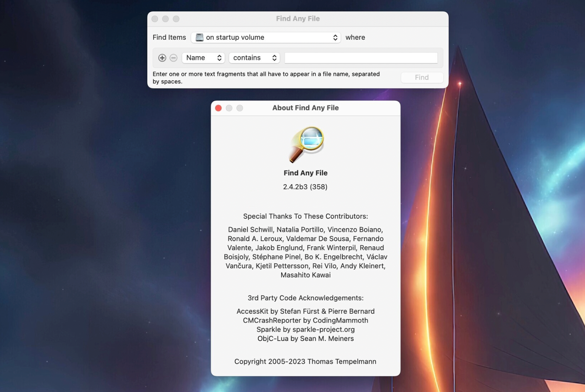
Task: Click the 'AccessKit by Stefan Fürst & Pierre Bernard' line
Action: pyautogui.click(x=306, y=311)
